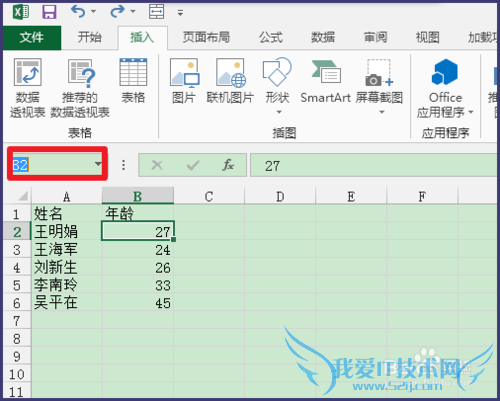Click the cell containing 年龄
The height and width of the screenshot is (401, 500).
(138, 213)
